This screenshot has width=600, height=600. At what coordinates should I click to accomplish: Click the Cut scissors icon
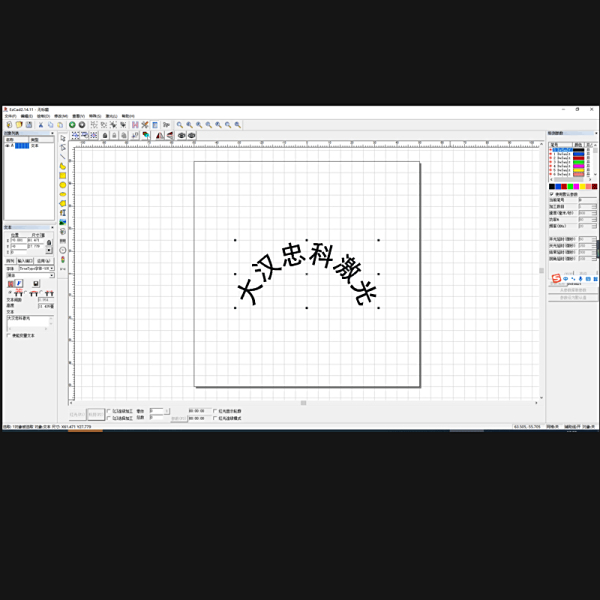click(41, 125)
